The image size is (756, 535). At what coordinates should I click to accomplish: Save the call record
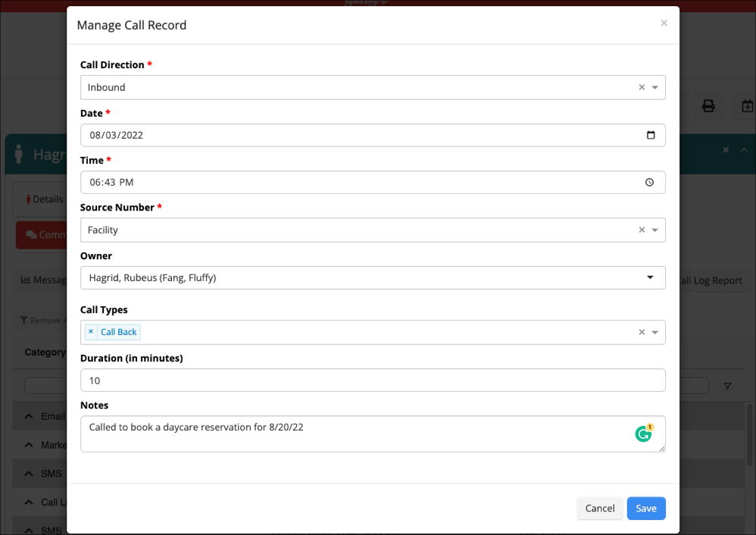(646, 508)
